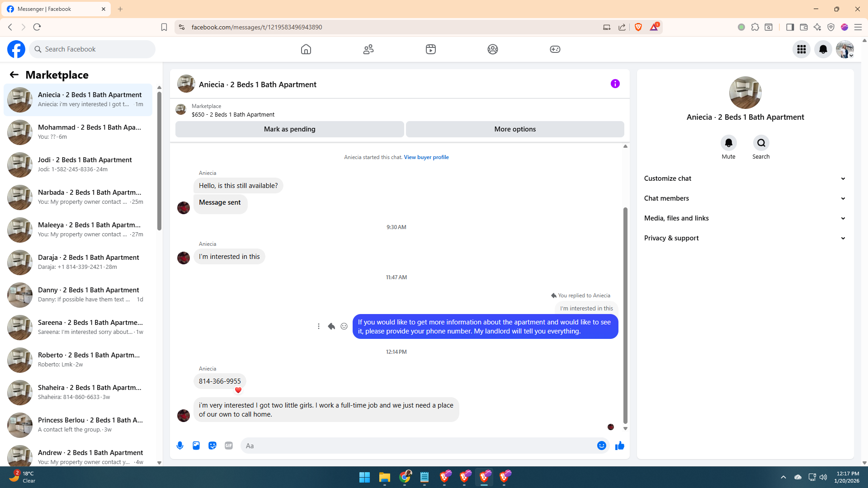Open the Windows Start menu
The width and height of the screenshot is (868, 488).
[x=364, y=477]
